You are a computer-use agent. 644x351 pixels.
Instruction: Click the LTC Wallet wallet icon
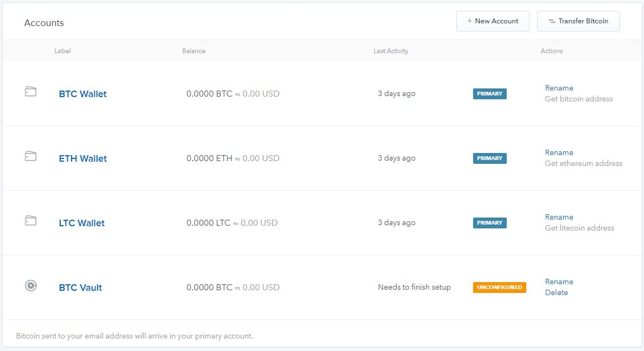pos(31,220)
